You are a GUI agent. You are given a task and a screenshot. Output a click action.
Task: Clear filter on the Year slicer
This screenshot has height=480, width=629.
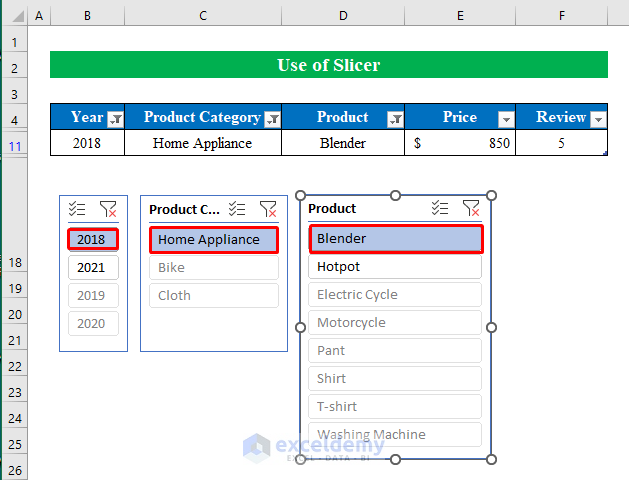pos(107,209)
